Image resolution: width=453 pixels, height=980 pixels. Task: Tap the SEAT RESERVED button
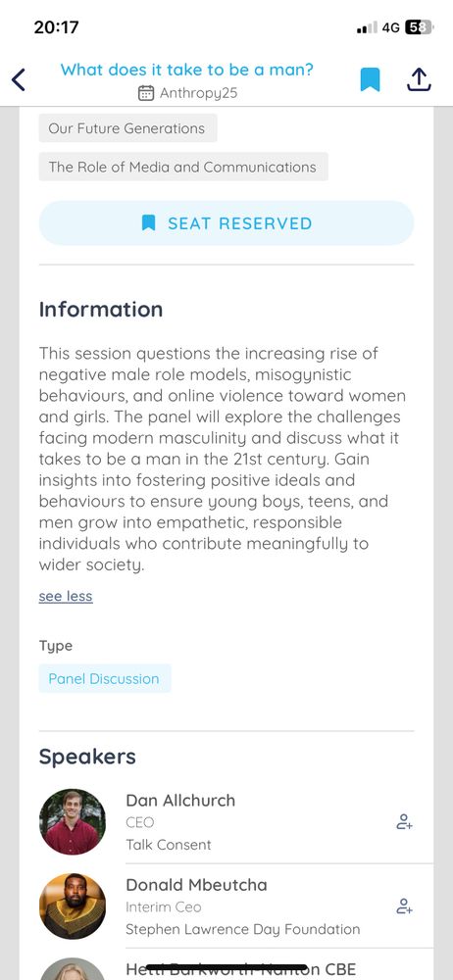(x=226, y=223)
